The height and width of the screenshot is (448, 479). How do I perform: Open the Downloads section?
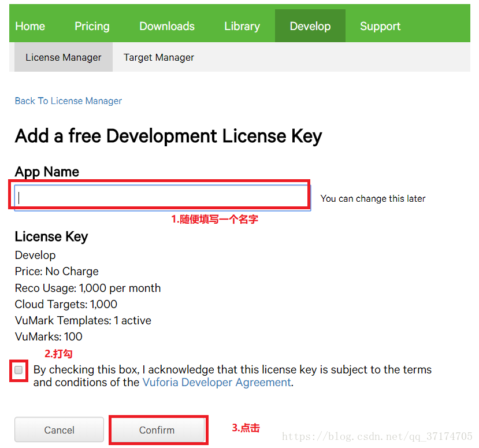click(x=167, y=26)
